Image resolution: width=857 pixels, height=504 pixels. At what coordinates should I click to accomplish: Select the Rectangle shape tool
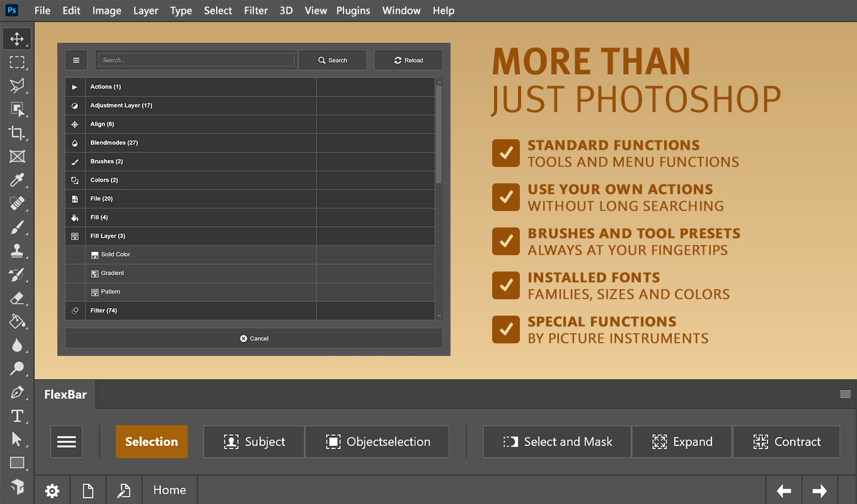tap(17, 463)
